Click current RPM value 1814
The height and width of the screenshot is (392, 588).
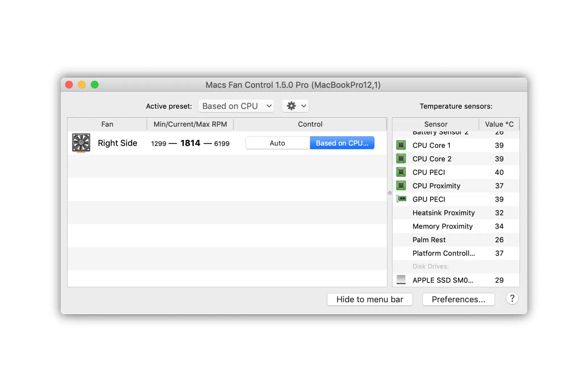click(190, 143)
